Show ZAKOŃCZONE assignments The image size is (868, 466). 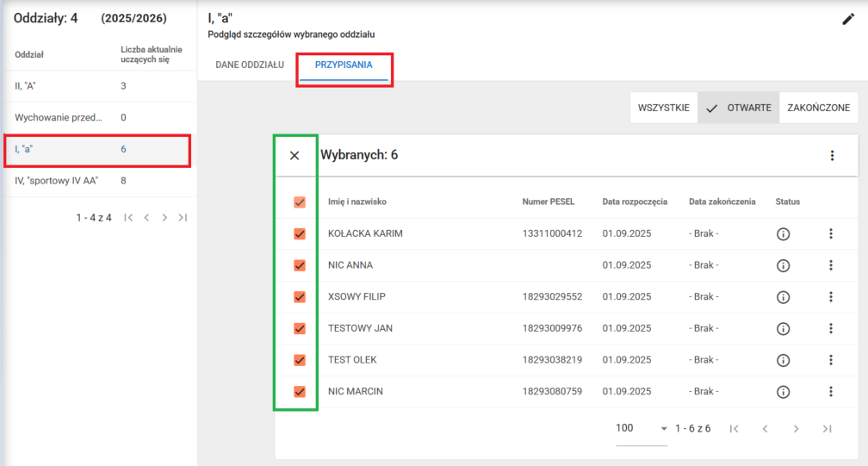tap(818, 109)
